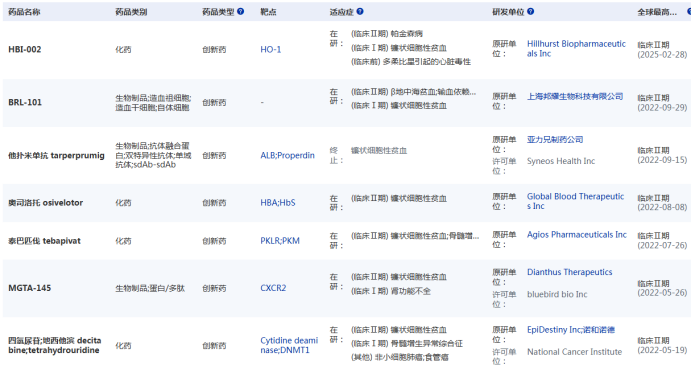Open Dianthus Therapeutics link
692x373 pixels.
click(x=569, y=272)
